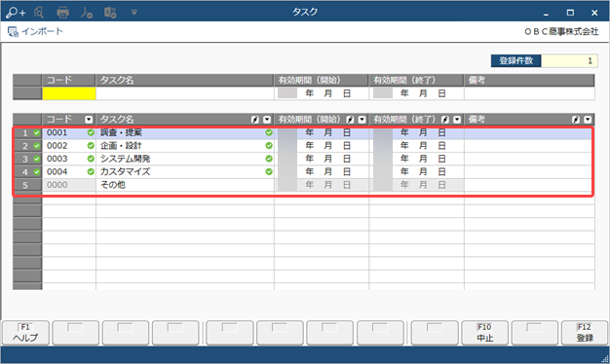Click the magnifier-plus search icon in title bar
The width and height of the screenshot is (610, 364).
[16, 13]
